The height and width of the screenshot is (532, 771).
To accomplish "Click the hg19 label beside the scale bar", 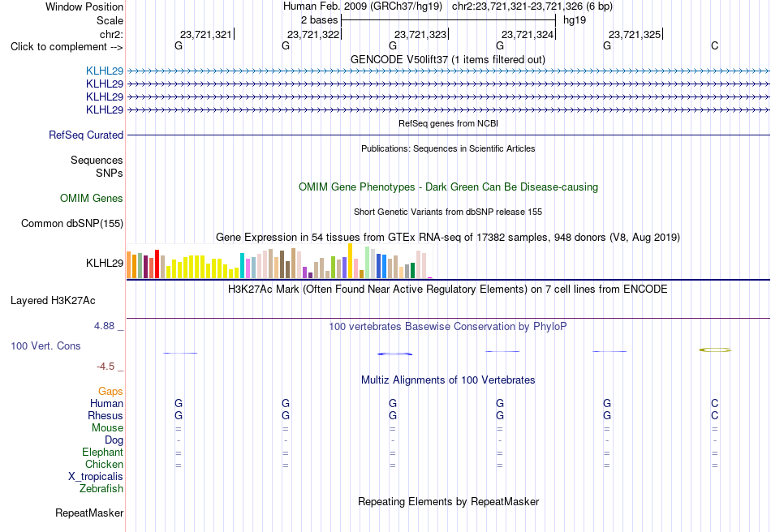I will (575, 20).
